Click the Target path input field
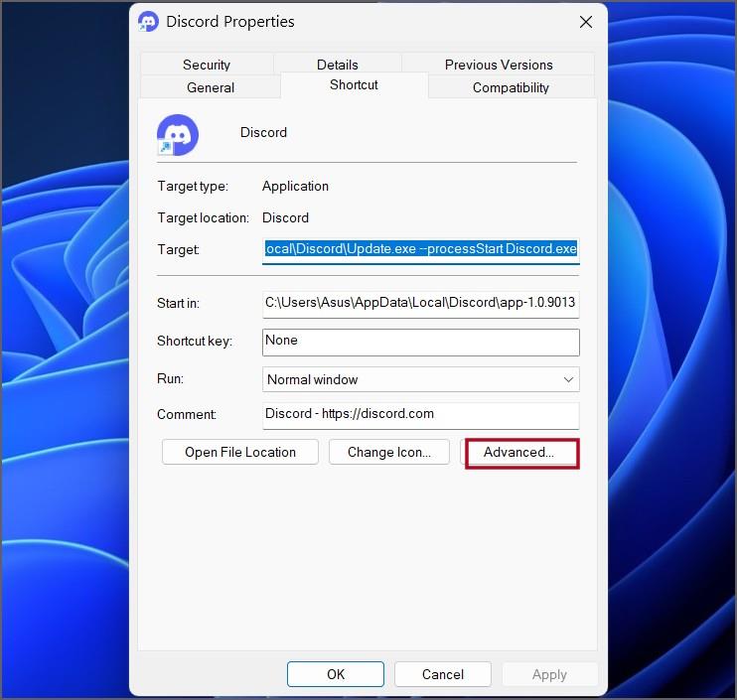Image resolution: width=737 pixels, height=700 pixels. point(421,249)
